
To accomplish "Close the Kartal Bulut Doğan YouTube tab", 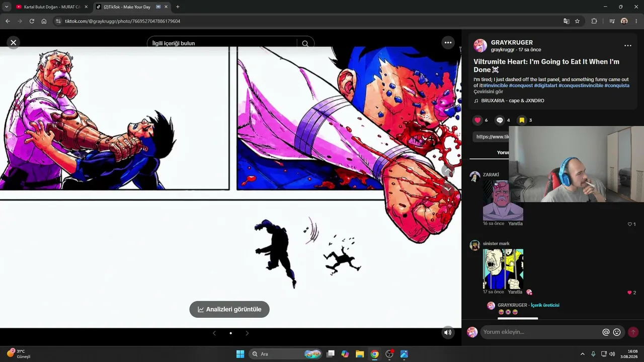I will [86, 7].
